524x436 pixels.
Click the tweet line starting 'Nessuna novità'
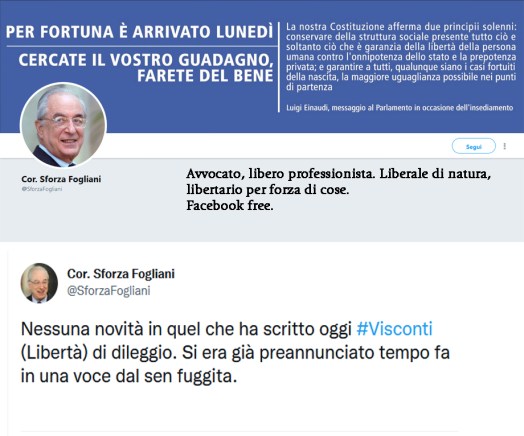click(x=227, y=329)
